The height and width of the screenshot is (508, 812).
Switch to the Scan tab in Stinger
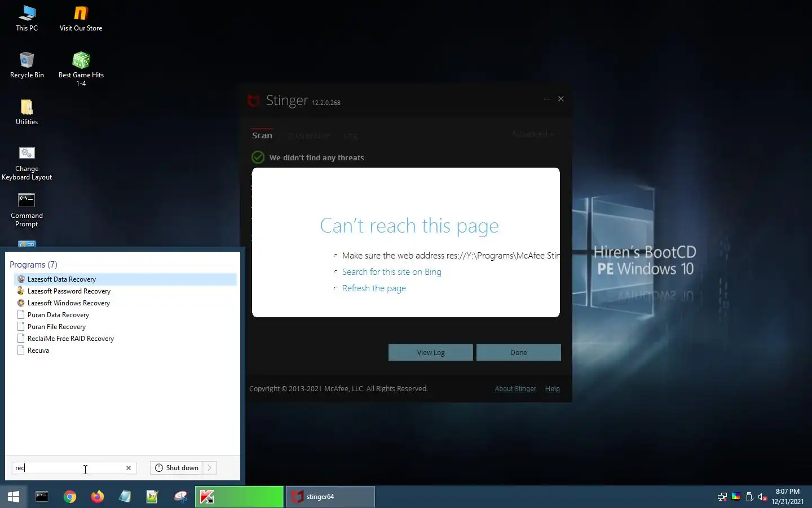(262, 135)
